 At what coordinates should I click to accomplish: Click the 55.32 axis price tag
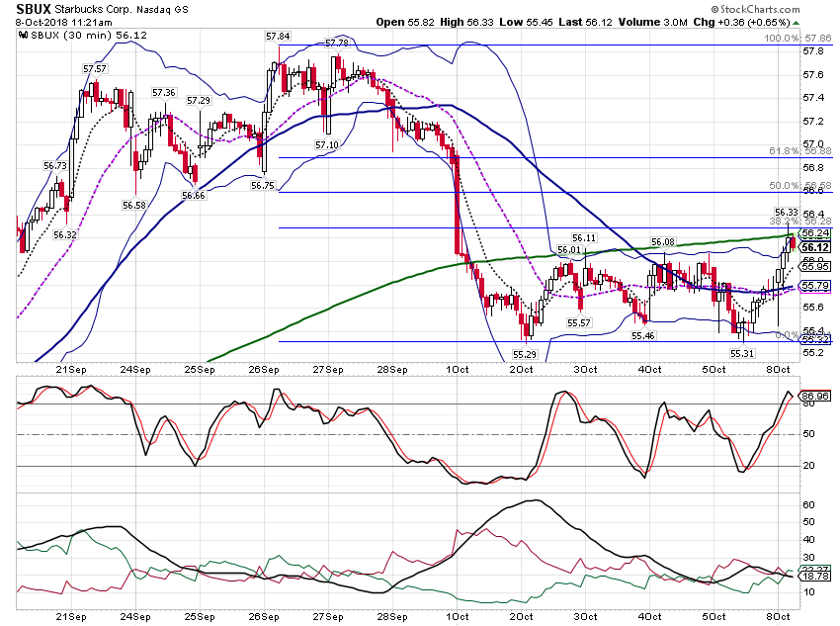[x=816, y=339]
